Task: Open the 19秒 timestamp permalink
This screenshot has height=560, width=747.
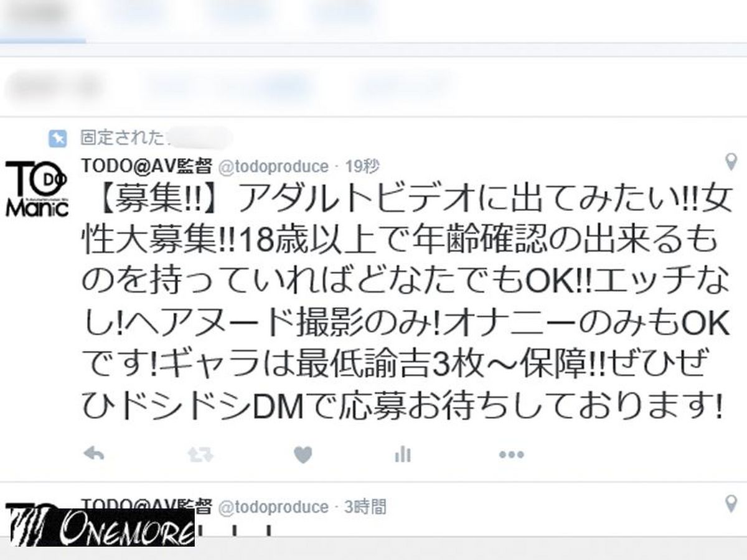Action: pyautogui.click(x=362, y=166)
